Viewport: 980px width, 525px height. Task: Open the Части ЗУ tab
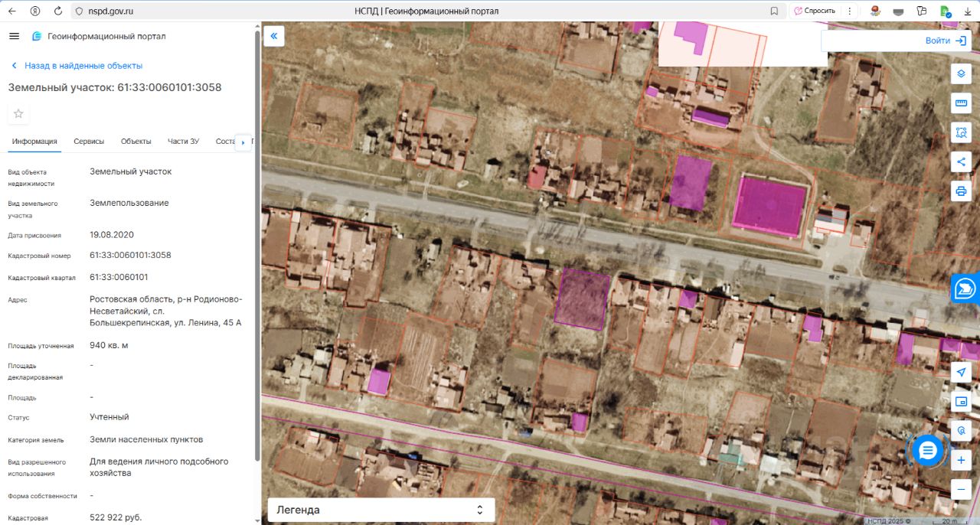[184, 142]
